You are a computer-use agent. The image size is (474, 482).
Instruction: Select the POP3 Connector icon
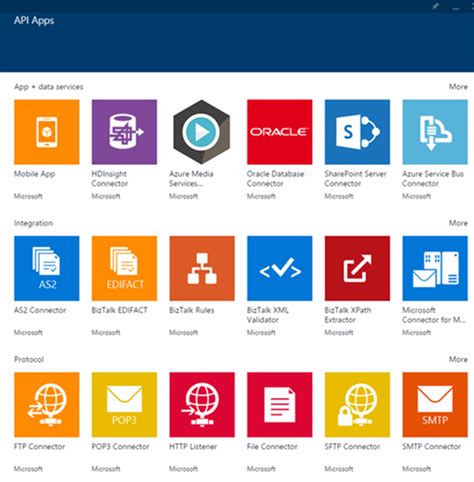coord(124,405)
